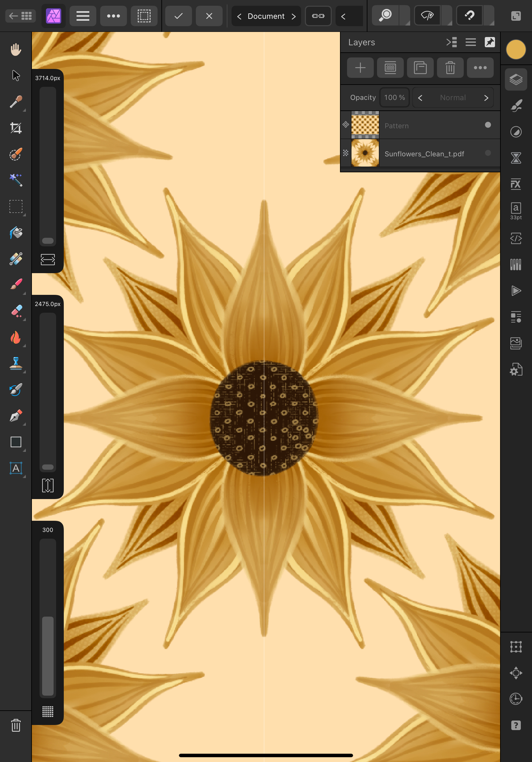Select the Burn/Dodge flame tool
532x762 pixels.
[16, 337]
